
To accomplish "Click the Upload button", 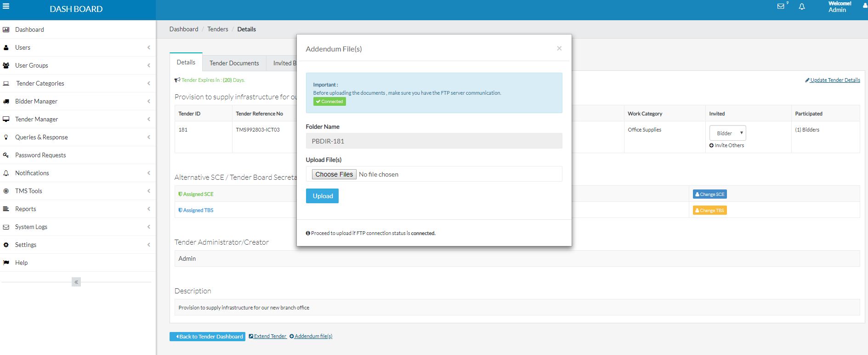I will point(322,196).
